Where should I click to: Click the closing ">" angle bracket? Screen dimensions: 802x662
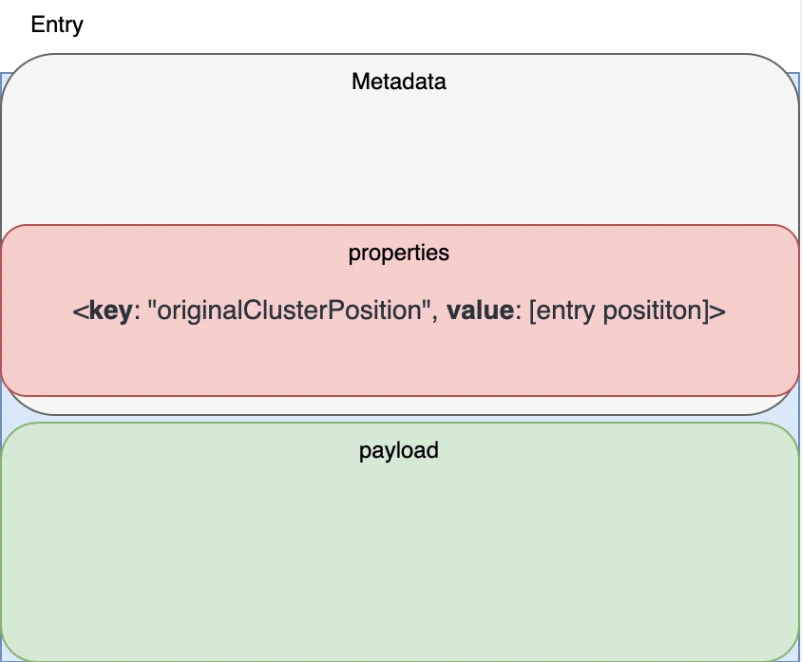pos(717,311)
